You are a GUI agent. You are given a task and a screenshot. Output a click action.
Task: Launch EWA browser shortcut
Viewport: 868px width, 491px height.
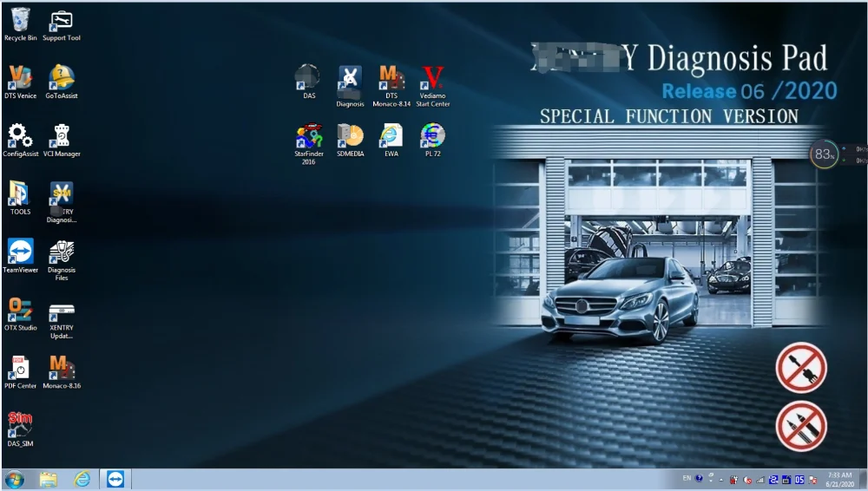pyautogui.click(x=391, y=140)
